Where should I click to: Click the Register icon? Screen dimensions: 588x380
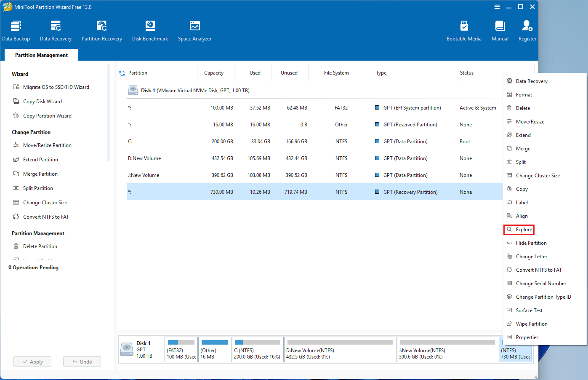[527, 29]
